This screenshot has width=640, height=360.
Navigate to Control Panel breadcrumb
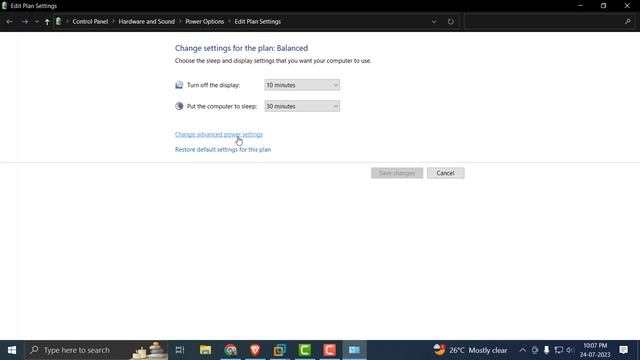[90, 22]
